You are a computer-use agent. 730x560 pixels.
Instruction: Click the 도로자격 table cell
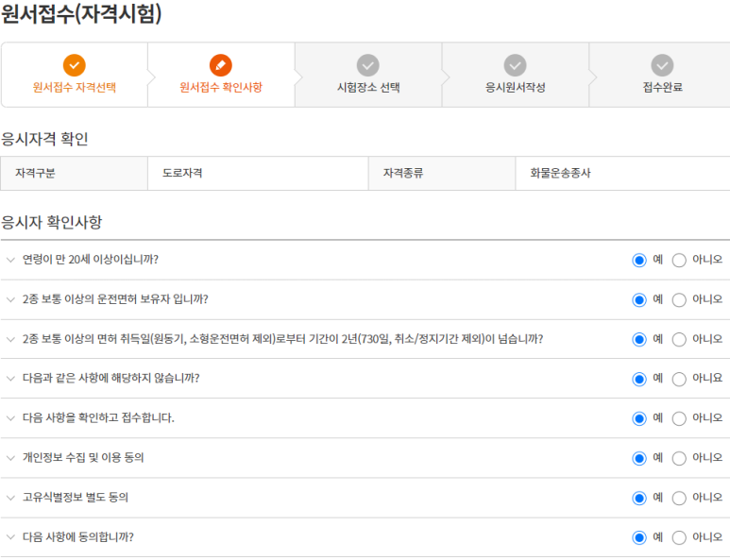coord(258,173)
